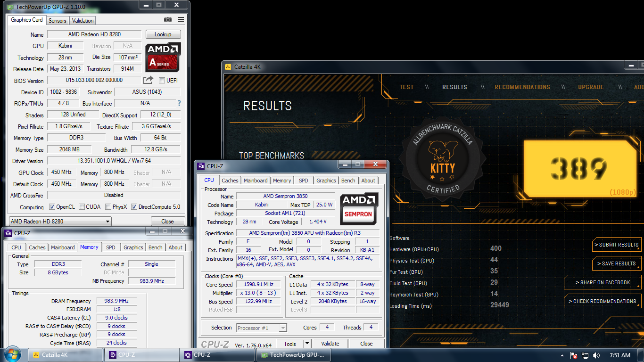Image resolution: width=644 pixels, height=362 pixels.
Task: Click the Specification field in CPU-Z
Action: pyautogui.click(x=307, y=233)
